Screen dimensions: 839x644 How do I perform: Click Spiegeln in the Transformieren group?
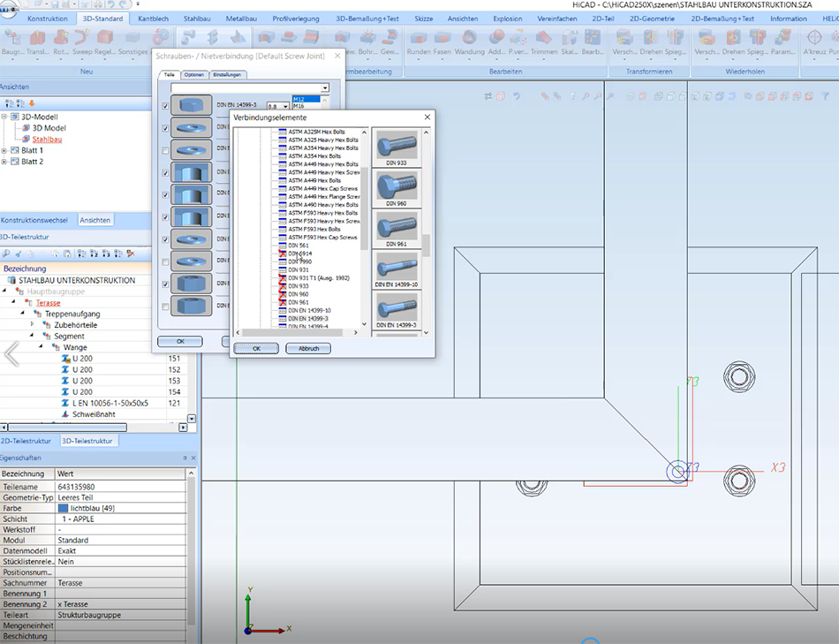click(676, 37)
